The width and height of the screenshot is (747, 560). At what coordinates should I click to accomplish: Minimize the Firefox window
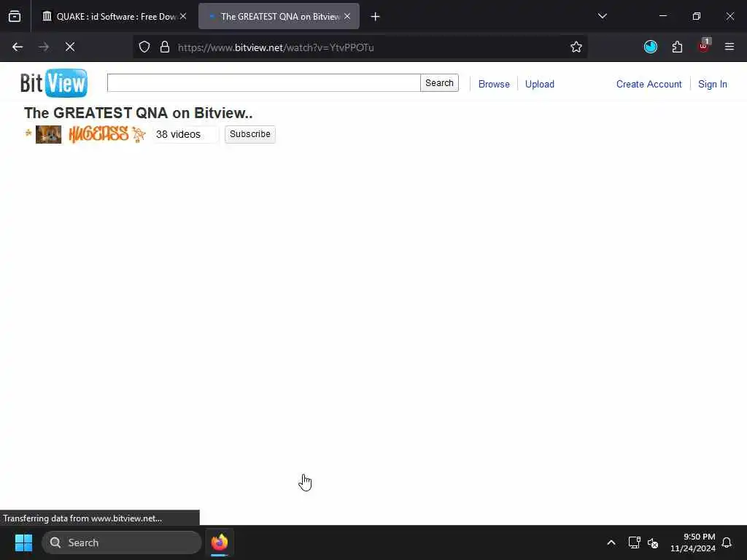tap(662, 16)
